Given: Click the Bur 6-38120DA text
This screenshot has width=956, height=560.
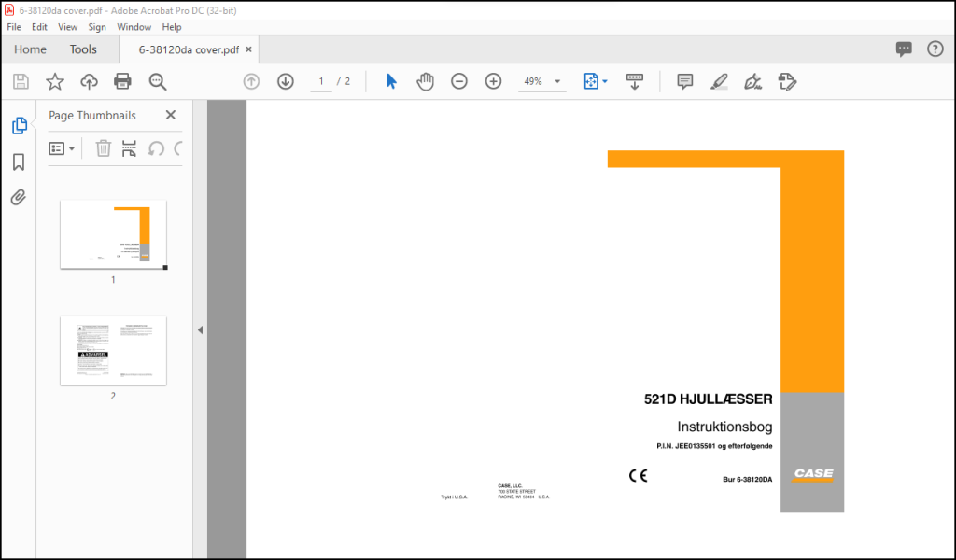Looking at the screenshot, I should (x=748, y=480).
